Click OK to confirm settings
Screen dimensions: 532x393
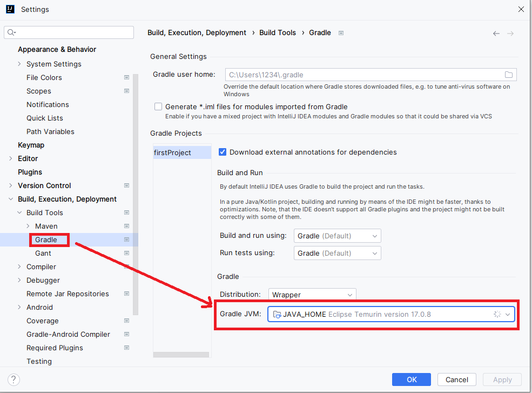coord(411,379)
